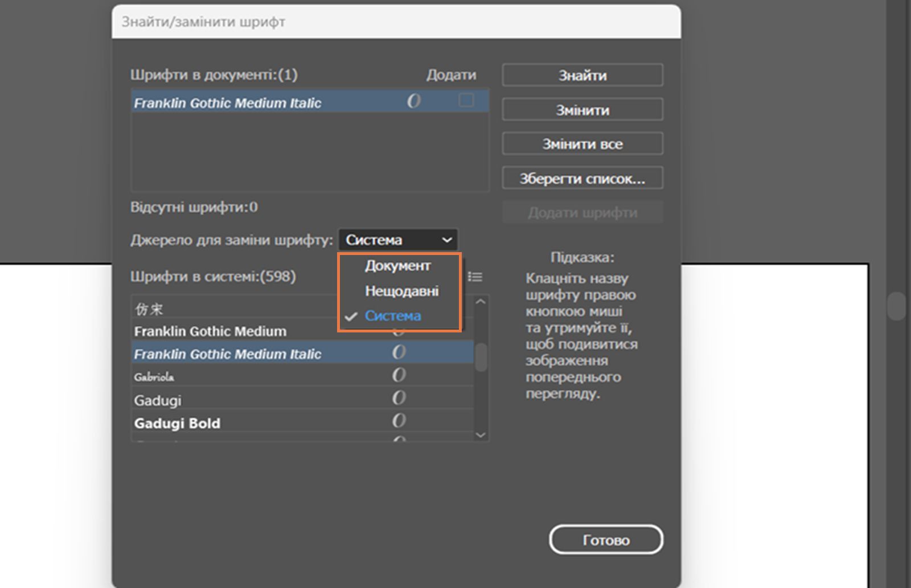The width and height of the screenshot is (911, 588).
Task: Click the main window's vertical scrollbar thumb
Action: click(x=896, y=306)
